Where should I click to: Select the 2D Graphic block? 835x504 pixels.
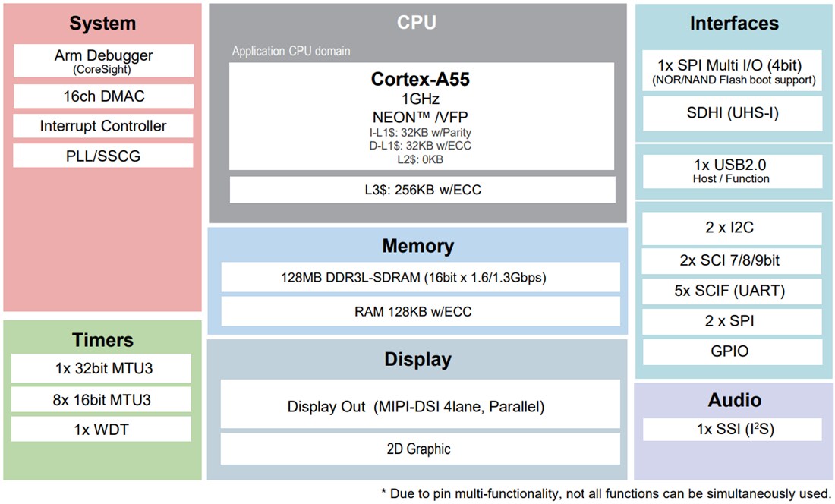click(x=419, y=449)
